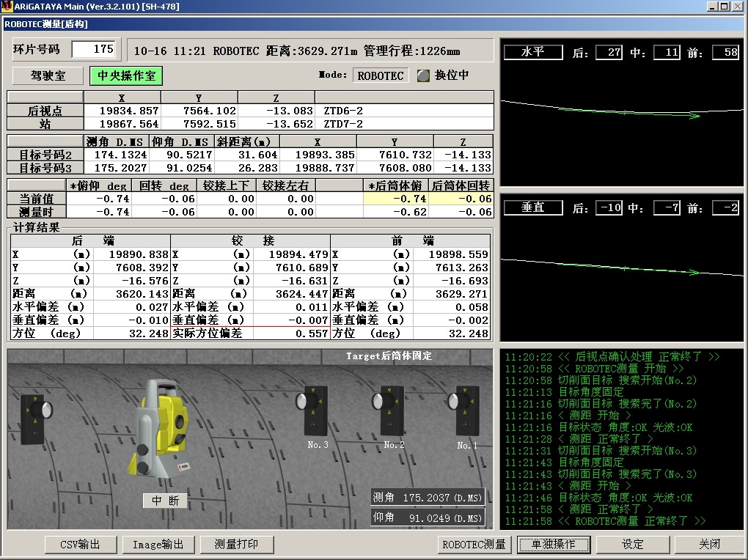Screen dimensions: 748x560
Task: Click the backsight prism on the left tunnel wall
Action: (36, 419)
